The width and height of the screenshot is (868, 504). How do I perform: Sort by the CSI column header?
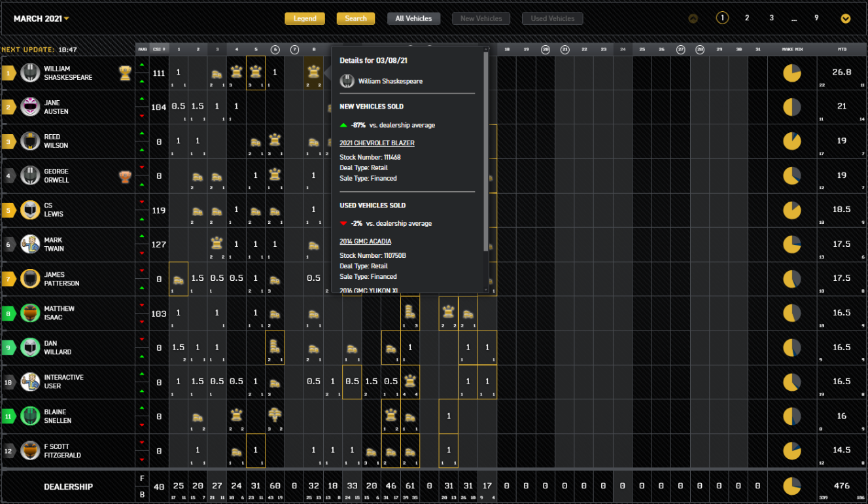click(158, 49)
